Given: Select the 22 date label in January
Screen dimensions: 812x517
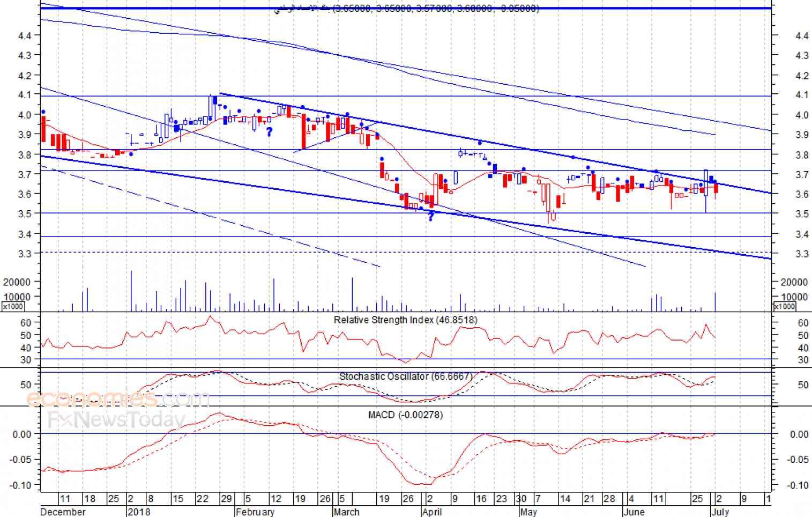Looking at the screenshot, I should tap(202, 499).
